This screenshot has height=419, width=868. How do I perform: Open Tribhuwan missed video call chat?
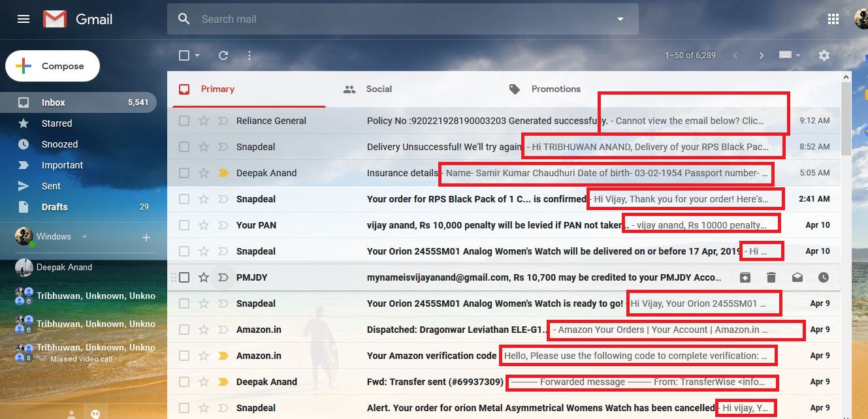pyautogui.click(x=85, y=352)
